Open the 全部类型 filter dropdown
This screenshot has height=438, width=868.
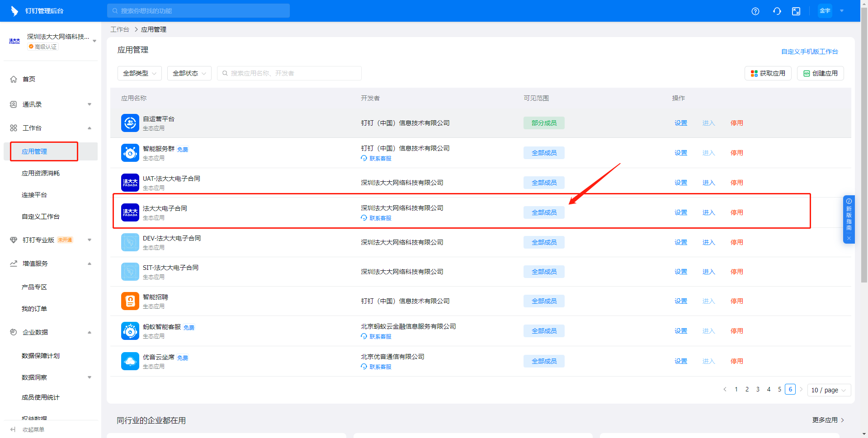[x=140, y=73]
